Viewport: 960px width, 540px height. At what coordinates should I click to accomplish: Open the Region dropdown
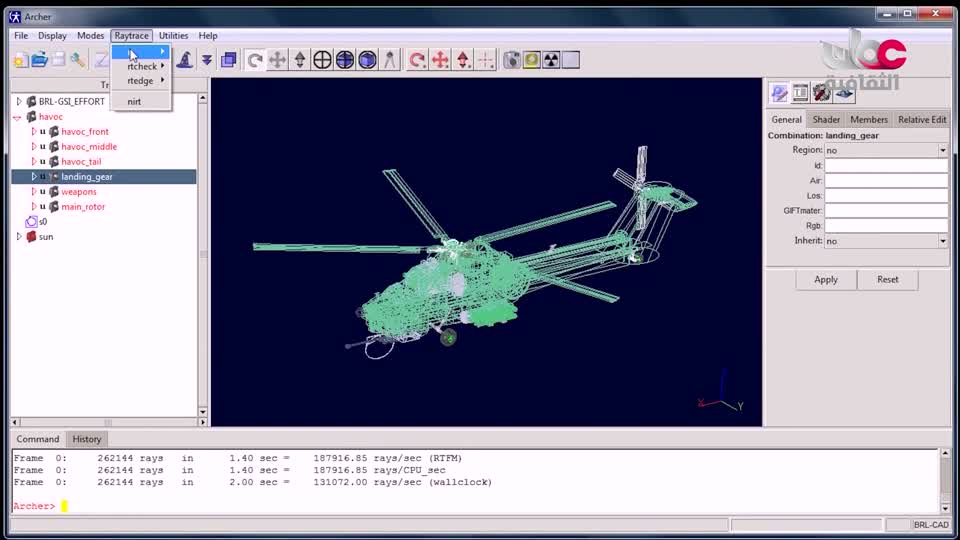click(942, 150)
